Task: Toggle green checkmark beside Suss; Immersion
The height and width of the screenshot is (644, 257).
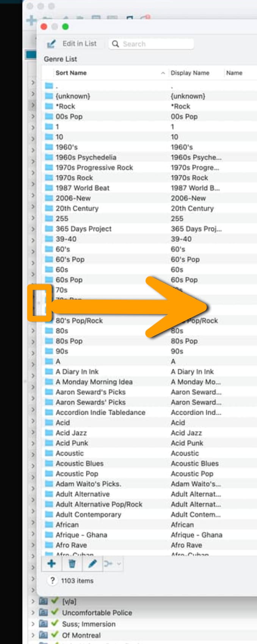Action: point(55,624)
